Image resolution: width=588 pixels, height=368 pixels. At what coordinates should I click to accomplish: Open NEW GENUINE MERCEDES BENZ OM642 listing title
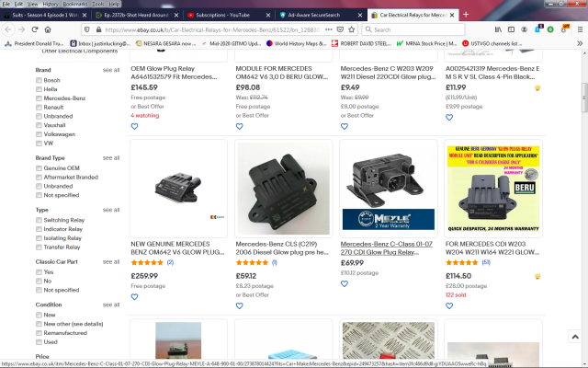tap(177, 247)
